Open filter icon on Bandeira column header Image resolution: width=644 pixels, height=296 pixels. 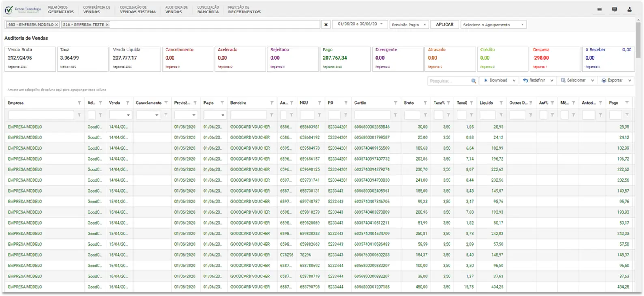pyautogui.click(x=272, y=103)
